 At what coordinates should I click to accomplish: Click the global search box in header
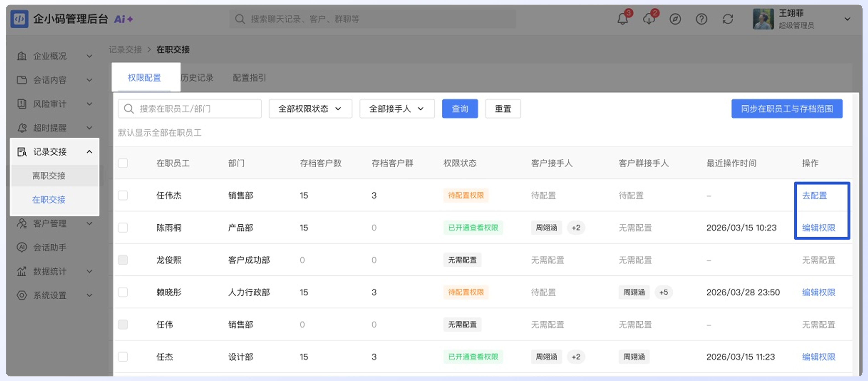[x=372, y=19]
